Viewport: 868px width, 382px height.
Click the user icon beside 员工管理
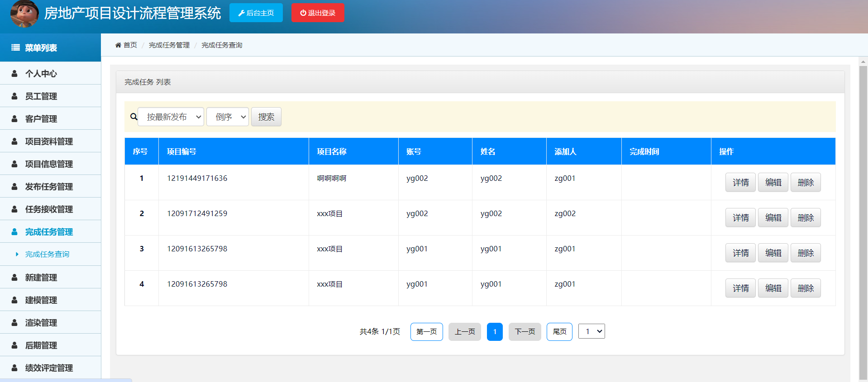pyautogui.click(x=14, y=96)
